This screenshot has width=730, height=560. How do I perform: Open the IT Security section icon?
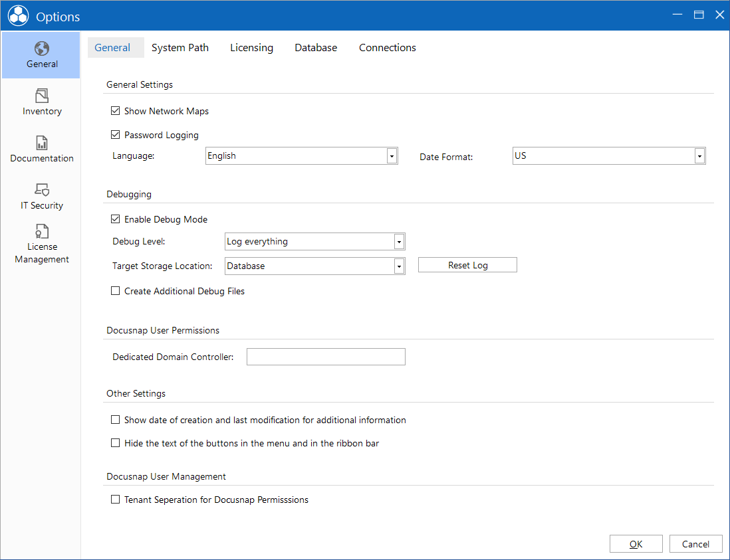(x=41, y=189)
